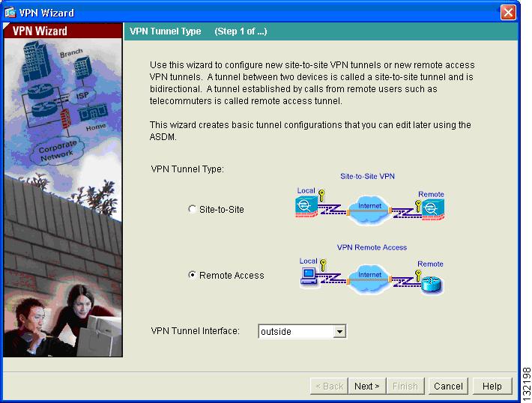Click the 'VPN Tunnel Type:' label

pos(187,169)
